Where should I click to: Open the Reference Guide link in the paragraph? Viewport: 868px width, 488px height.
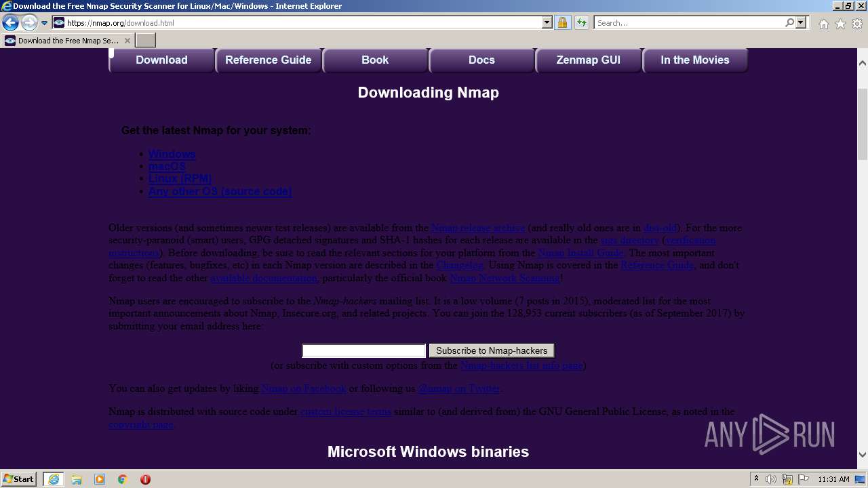(x=657, y=265)
